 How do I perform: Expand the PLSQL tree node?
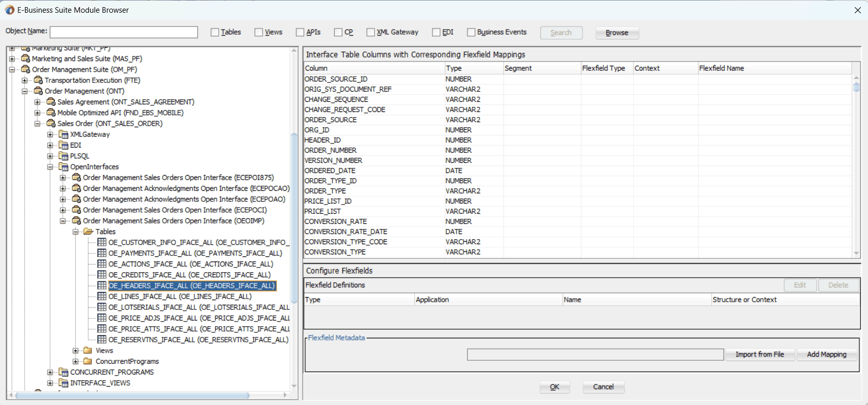pos(50,156)
